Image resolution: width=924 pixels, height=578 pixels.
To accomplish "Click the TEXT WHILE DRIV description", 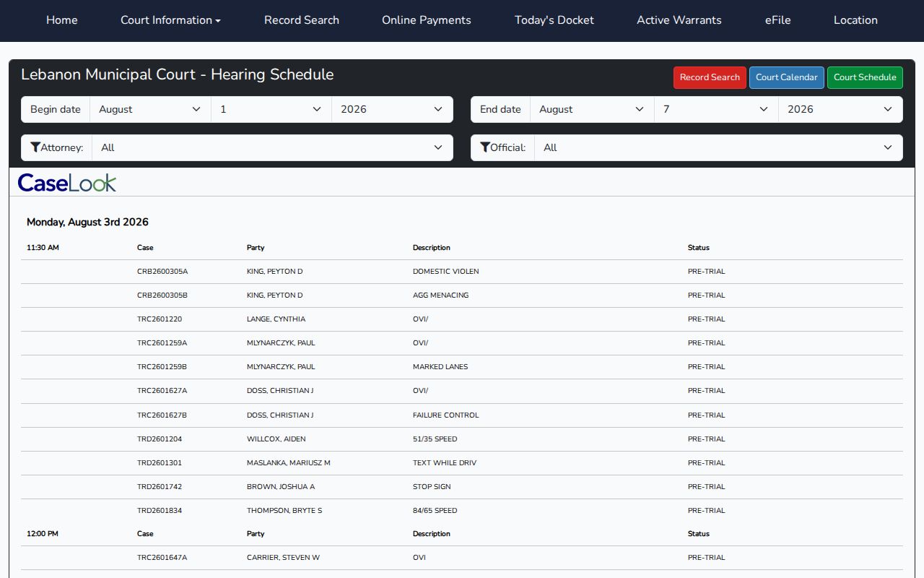I will pyautogui.click(x=445, y=463).
